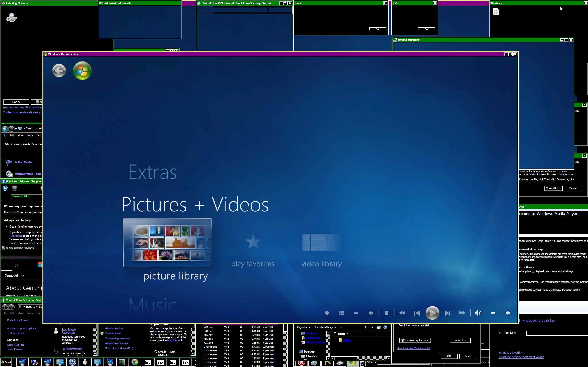Click the stop playback square
Image resolution: width=588 pixels, height=367 pixels.
click(x=386, y=313)
